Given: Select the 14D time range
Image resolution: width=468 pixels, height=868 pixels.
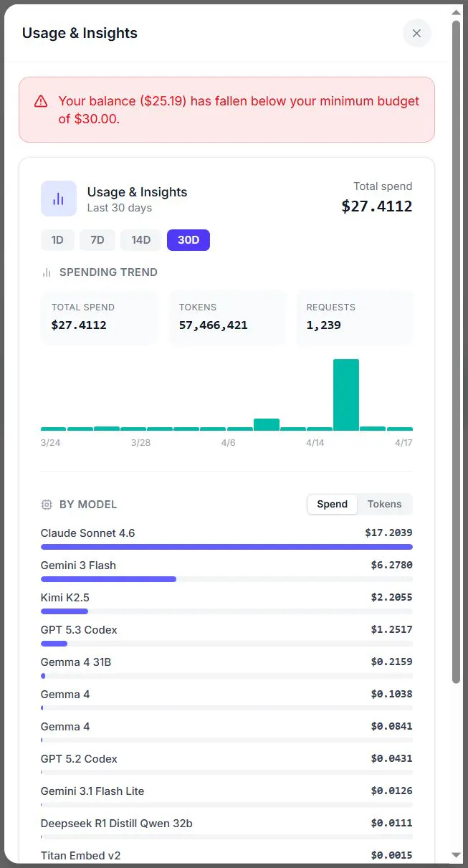Looking at the screenshot, I should point(141,240).
